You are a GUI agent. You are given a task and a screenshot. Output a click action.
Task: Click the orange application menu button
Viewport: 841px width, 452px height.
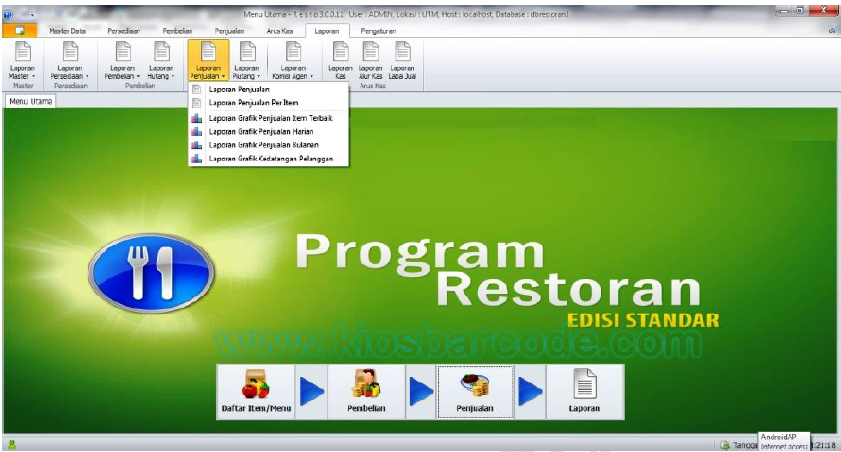click(19, 31)
